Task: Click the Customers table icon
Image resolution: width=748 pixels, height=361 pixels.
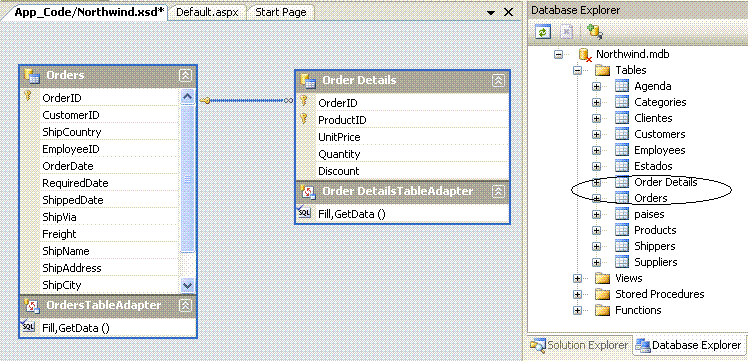Action: (622, 134)
